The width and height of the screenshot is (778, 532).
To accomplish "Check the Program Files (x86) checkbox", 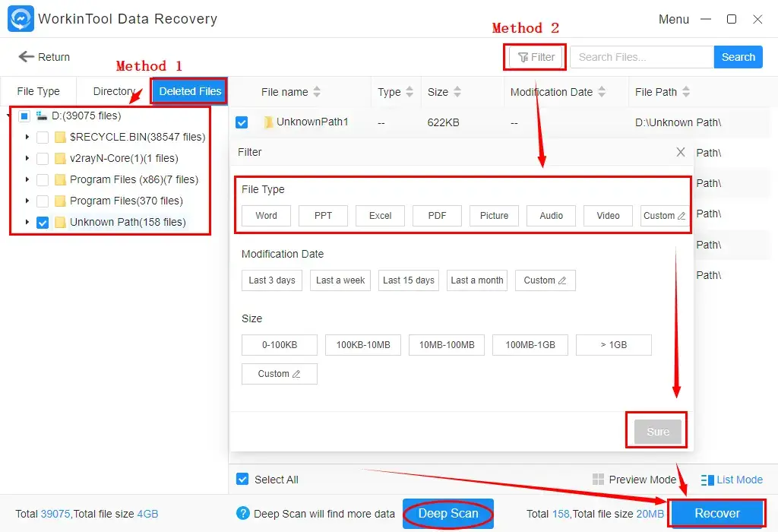I will tap(43, 180).
